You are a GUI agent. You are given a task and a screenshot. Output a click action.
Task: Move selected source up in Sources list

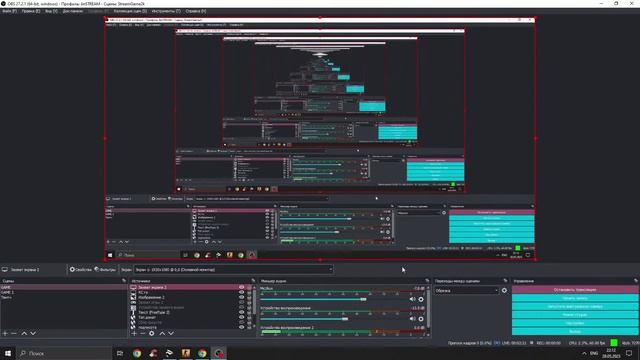tap(162, 333)
